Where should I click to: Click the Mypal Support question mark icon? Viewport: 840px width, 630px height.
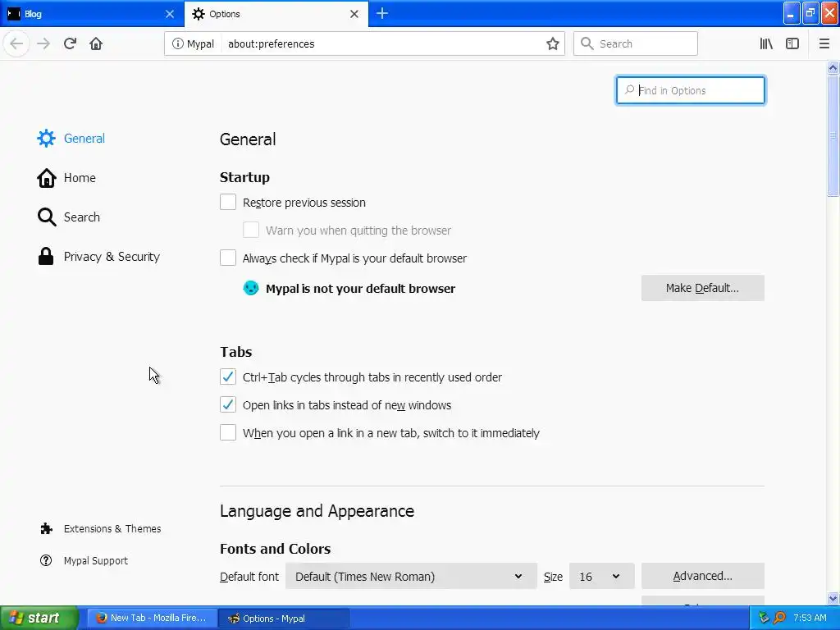[x=46, y=560]
